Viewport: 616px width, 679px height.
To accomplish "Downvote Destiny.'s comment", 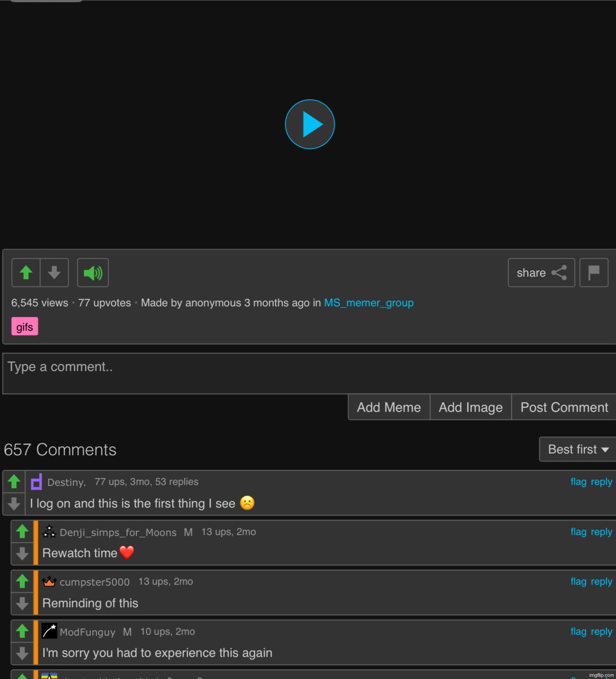I will click(x=14, y=504).
